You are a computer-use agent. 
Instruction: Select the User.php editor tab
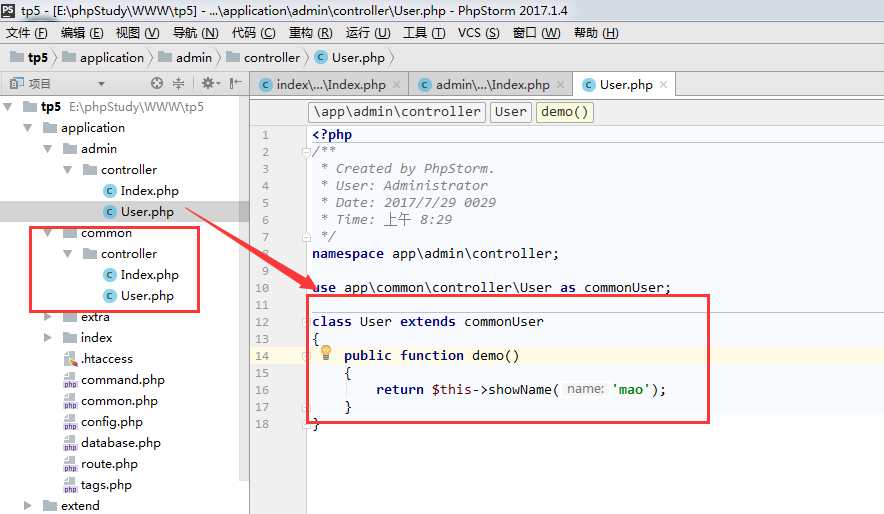pos(625,85)
